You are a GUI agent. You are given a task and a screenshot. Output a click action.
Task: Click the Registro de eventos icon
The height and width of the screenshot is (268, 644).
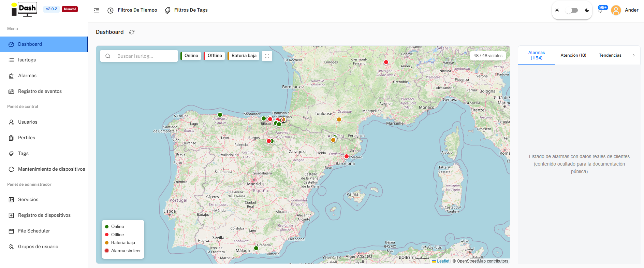11,91
